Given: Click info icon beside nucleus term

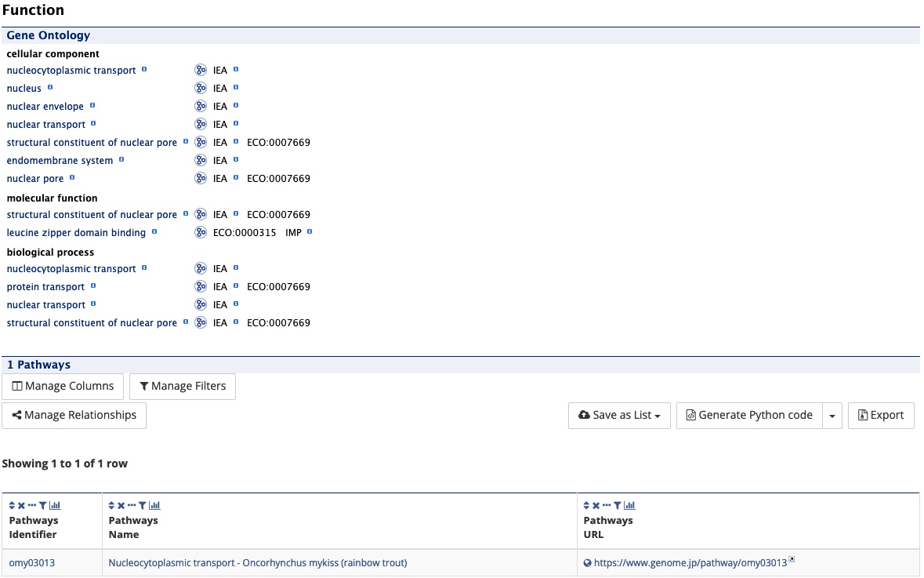Looking at the screenshot, I should [x=50, y=87].
